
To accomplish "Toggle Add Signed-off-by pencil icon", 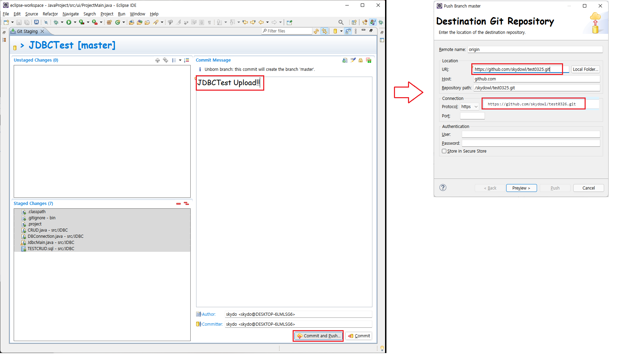I will [x=353, y=60].
